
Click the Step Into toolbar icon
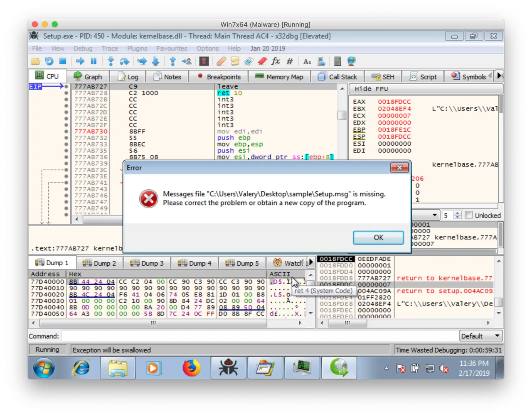pos(111,61)
